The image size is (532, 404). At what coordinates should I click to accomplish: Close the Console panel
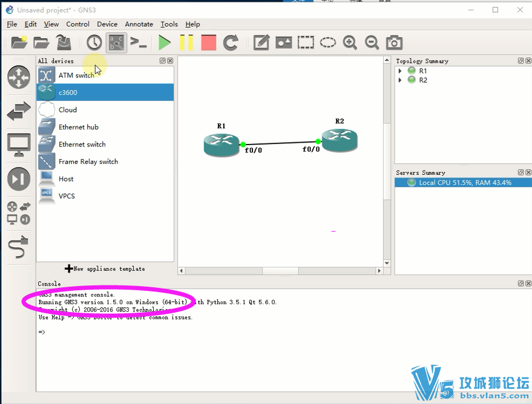click(x=528, y=283)
